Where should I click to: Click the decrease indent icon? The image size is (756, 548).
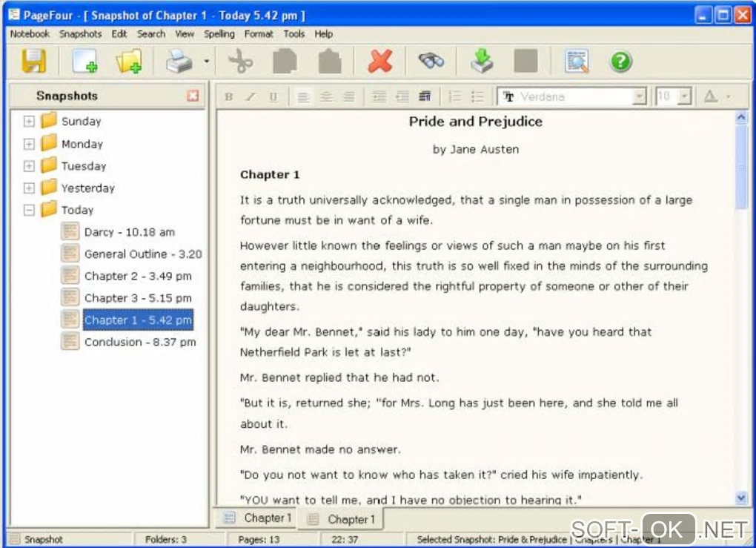(x=402, y=96)
